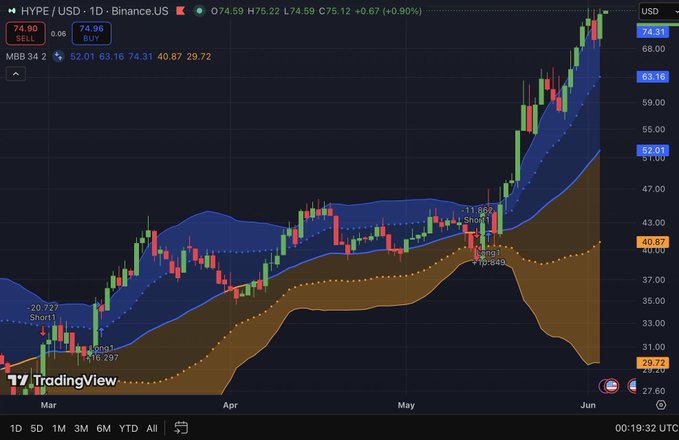This screenshot has height=440, width=679.
Task: Click the orange 29.72 price axis label
Action: pyautogui.click(x=653, y=362)
